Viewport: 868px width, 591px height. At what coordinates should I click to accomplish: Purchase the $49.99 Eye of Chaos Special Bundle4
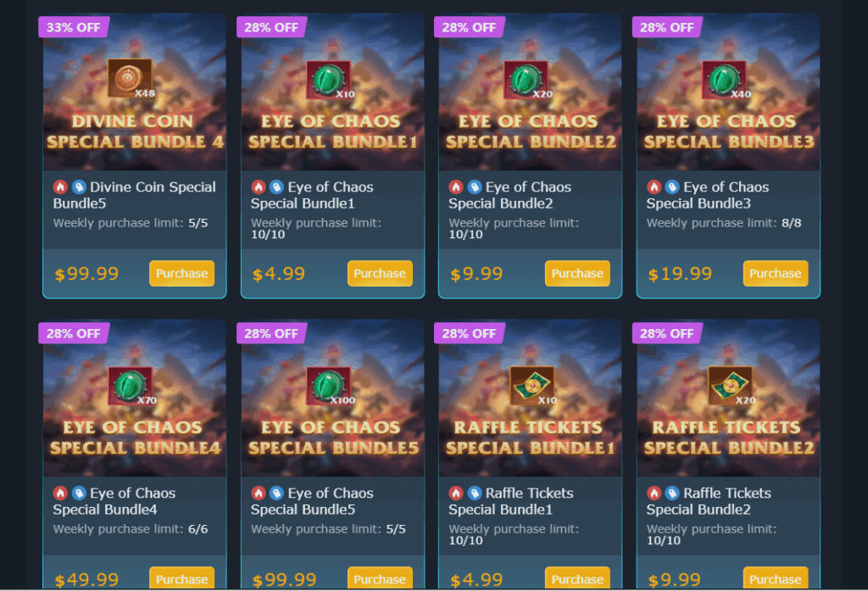181,578
